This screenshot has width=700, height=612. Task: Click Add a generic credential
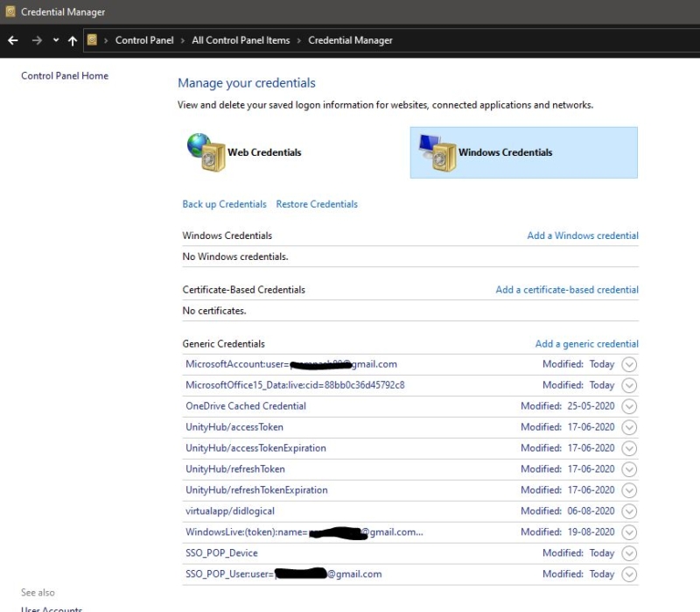coord(586,343)
